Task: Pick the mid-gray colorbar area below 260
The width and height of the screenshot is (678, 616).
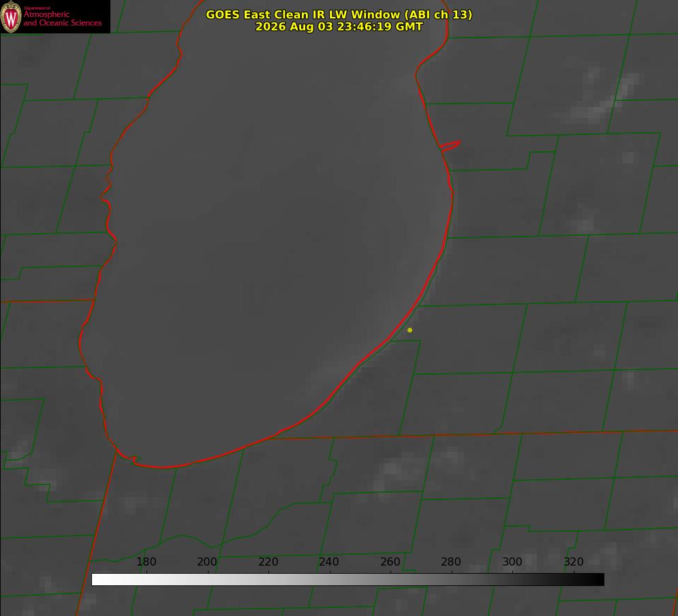Action: click(390, 580)
